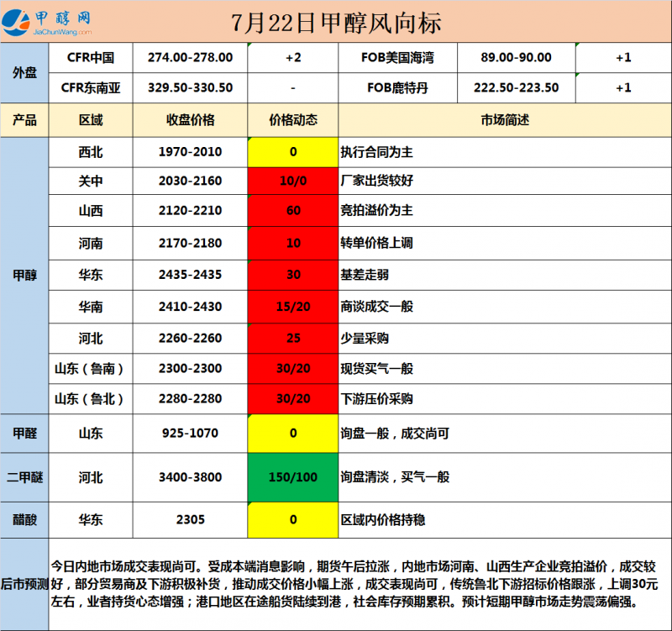
Task: Click the red 15/20 cell
Action: [x=293, y=307]
